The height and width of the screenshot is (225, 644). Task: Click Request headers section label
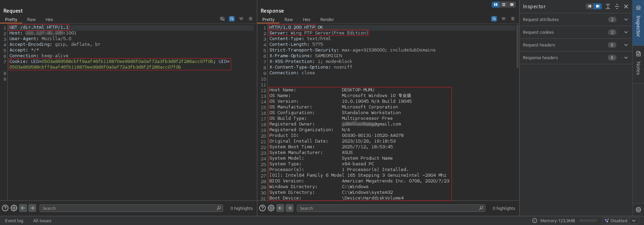(539, 45)
